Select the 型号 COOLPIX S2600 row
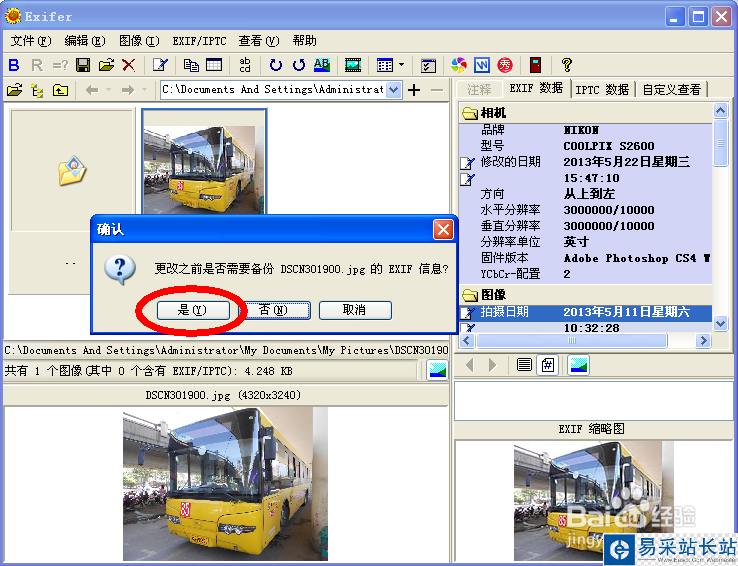 (586, 146)
